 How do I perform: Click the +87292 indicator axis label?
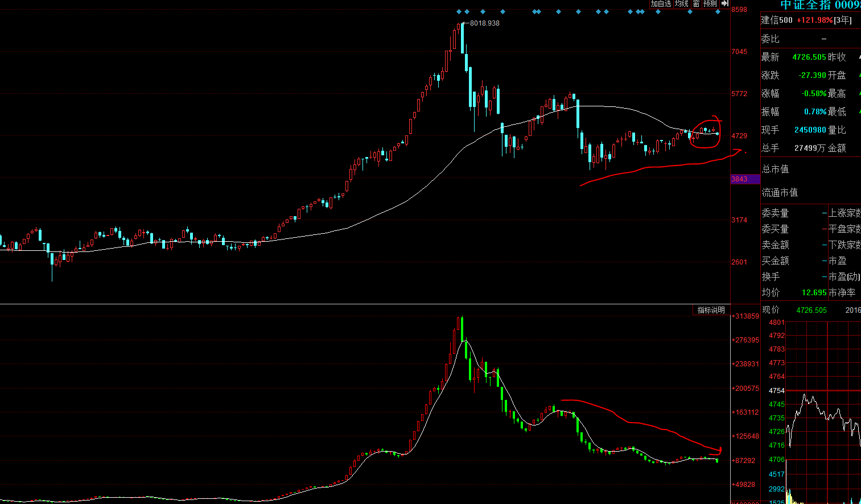click(743, 461)
